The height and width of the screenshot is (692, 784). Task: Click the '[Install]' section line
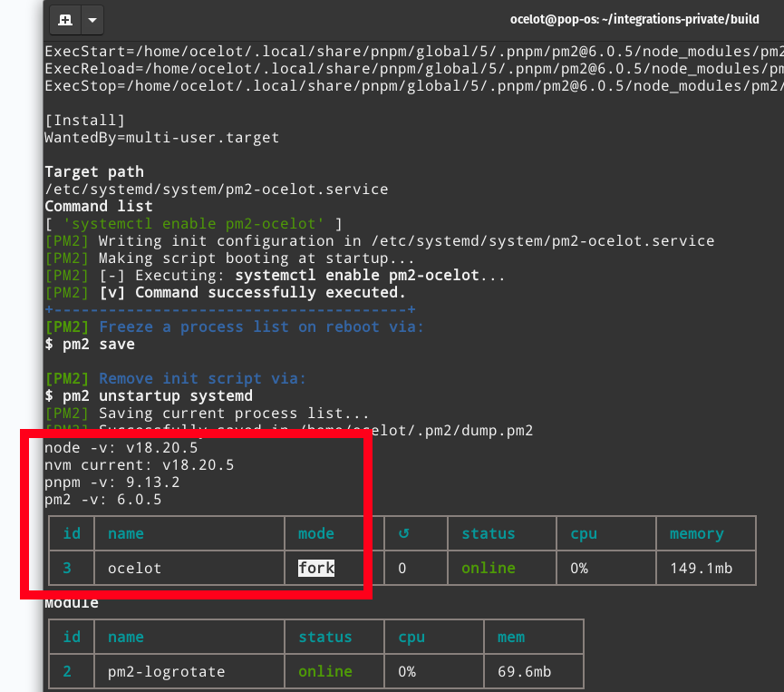click(x=84, y=120)
